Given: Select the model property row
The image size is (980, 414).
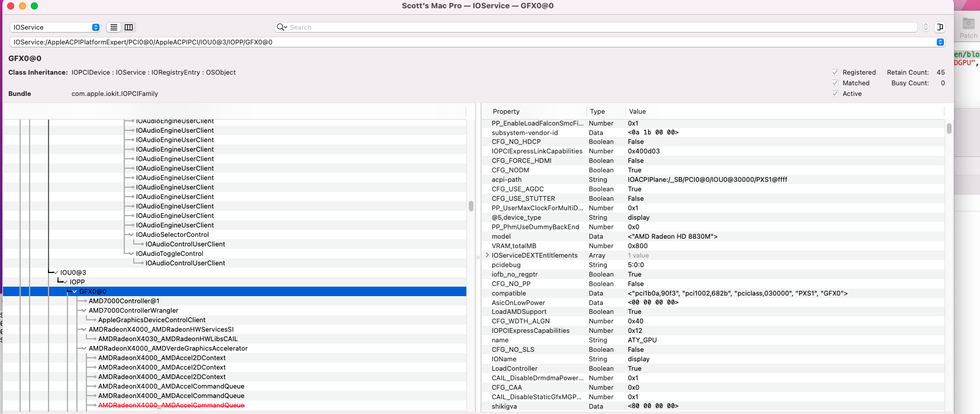Looking at the screenshot, I should 713,236.
